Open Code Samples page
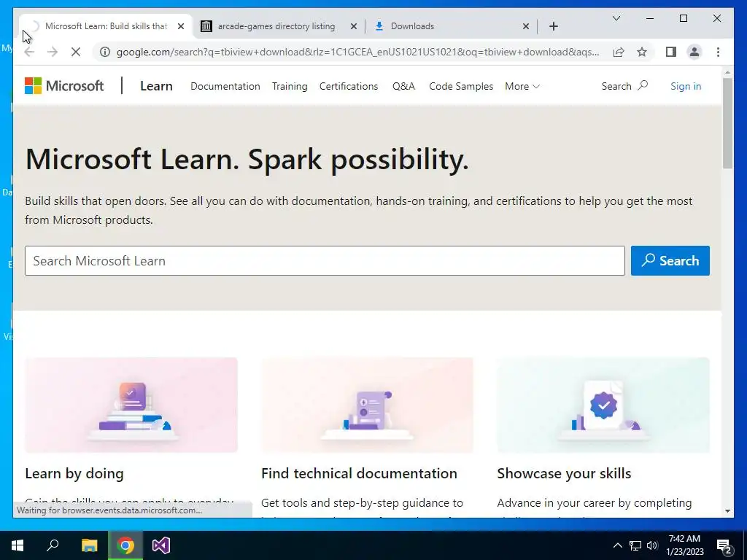 point(461,86)
